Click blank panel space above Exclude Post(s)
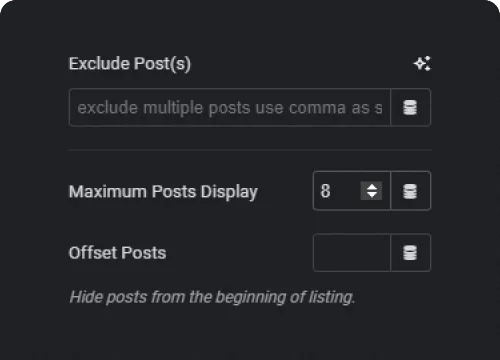500x360 pixels. [250, 28]
